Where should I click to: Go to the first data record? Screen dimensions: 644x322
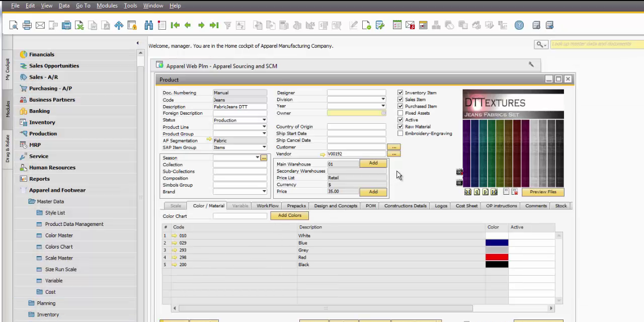tap(175, 25)
